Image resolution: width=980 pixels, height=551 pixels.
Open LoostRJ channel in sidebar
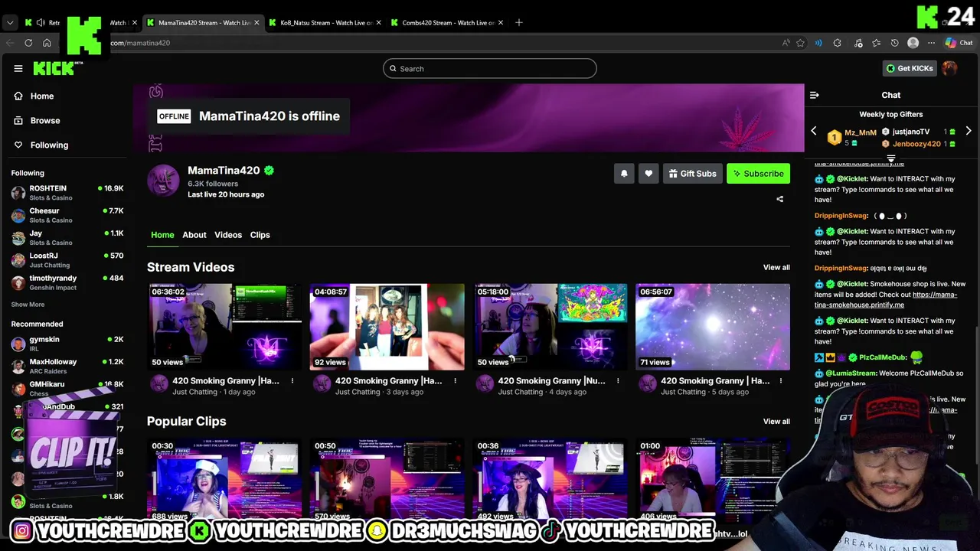coord(67,260)
